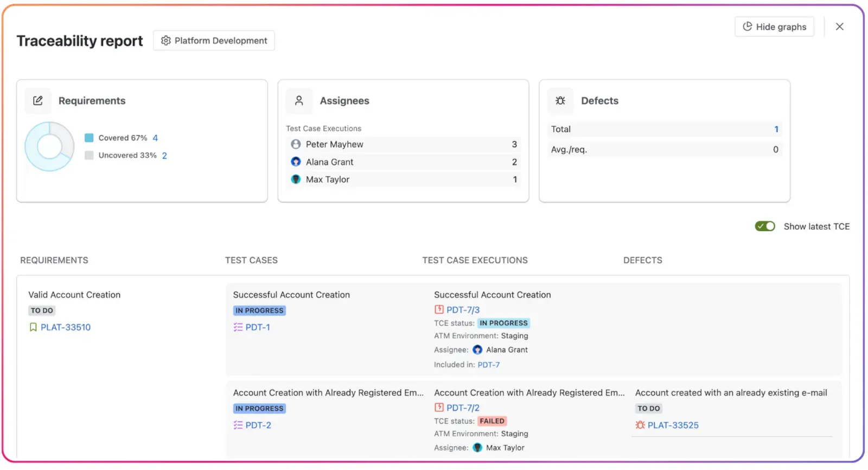Open the Platform Development project selector
Viewport: 868px width, 470px height.
pos(214,41)
